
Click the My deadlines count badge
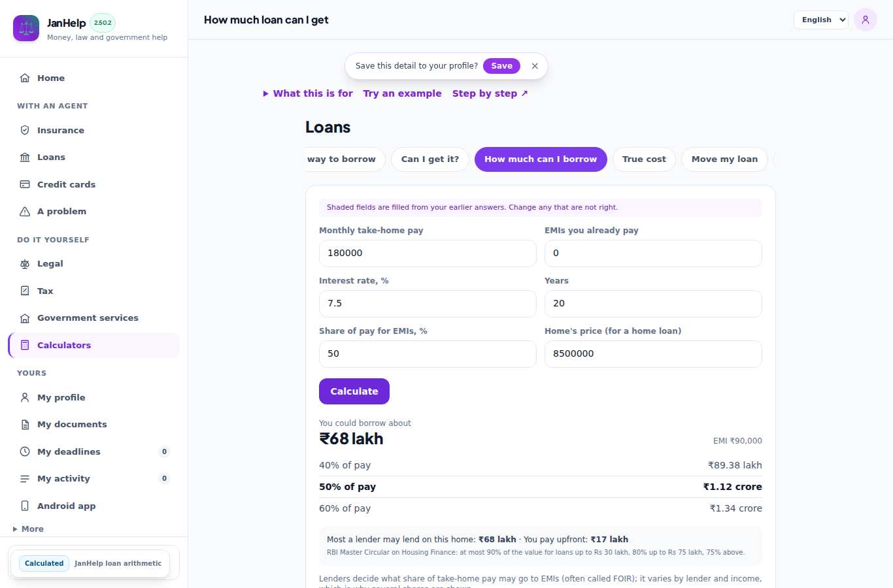click(164, 451)
